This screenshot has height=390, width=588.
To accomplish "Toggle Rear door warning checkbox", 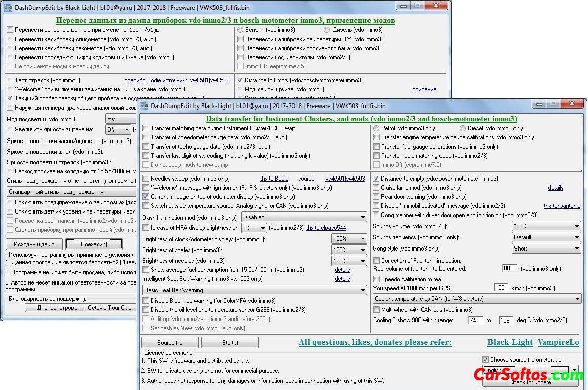I will (x=376, y=197).
